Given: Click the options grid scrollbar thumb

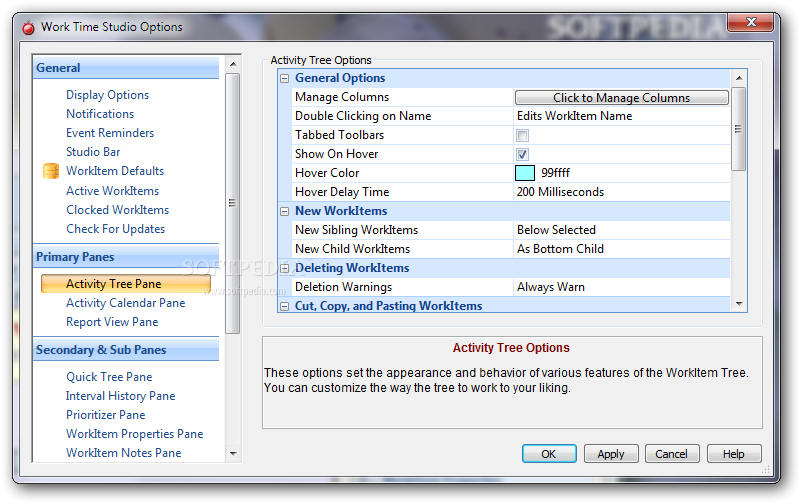Looking at the screenshot, I should [739, 129].
